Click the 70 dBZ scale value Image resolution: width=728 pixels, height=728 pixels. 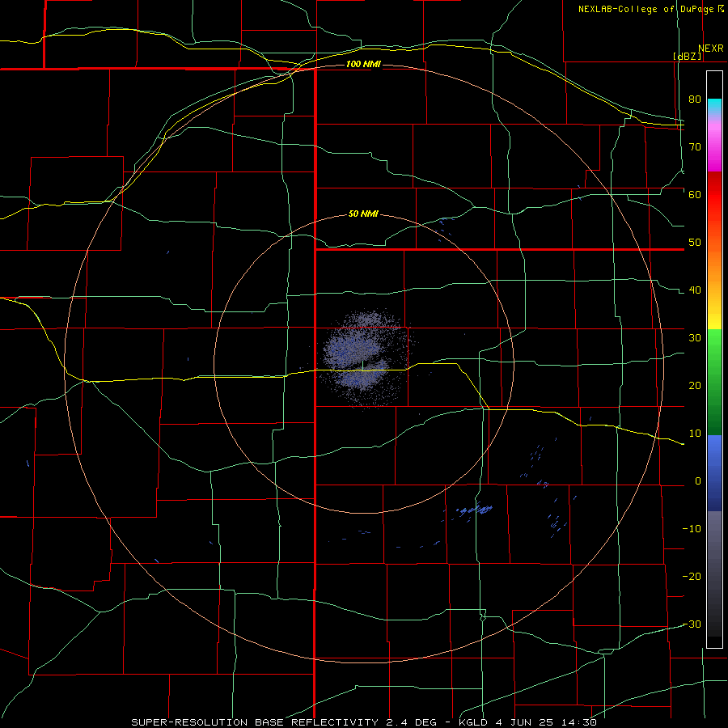coord(695,147)
